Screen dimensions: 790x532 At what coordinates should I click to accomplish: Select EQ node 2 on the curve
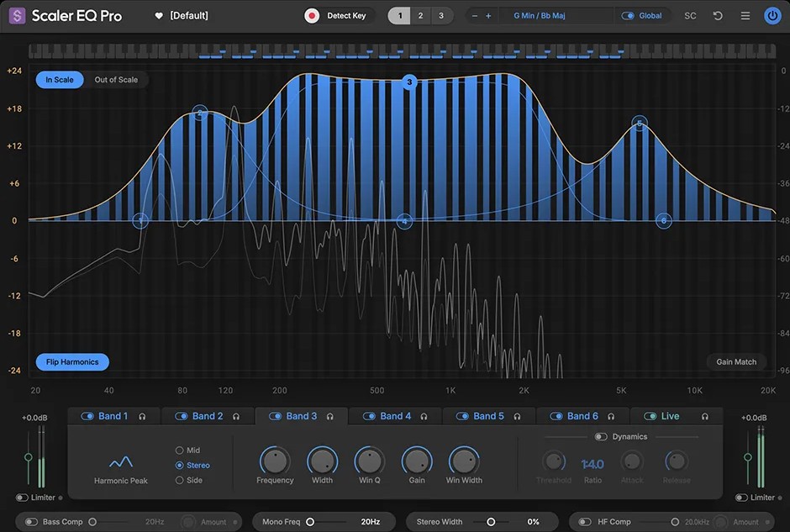pyautogui.click(x=200, y=113)
